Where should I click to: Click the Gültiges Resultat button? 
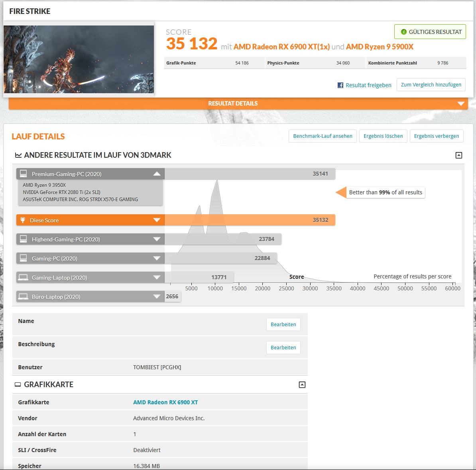(430, 31)
